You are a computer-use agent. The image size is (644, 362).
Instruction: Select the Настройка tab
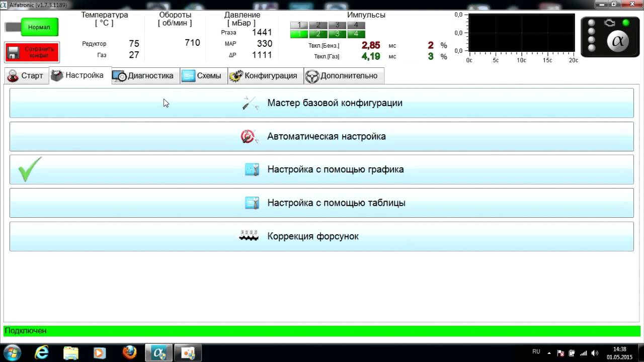click(x=79, y=75)
